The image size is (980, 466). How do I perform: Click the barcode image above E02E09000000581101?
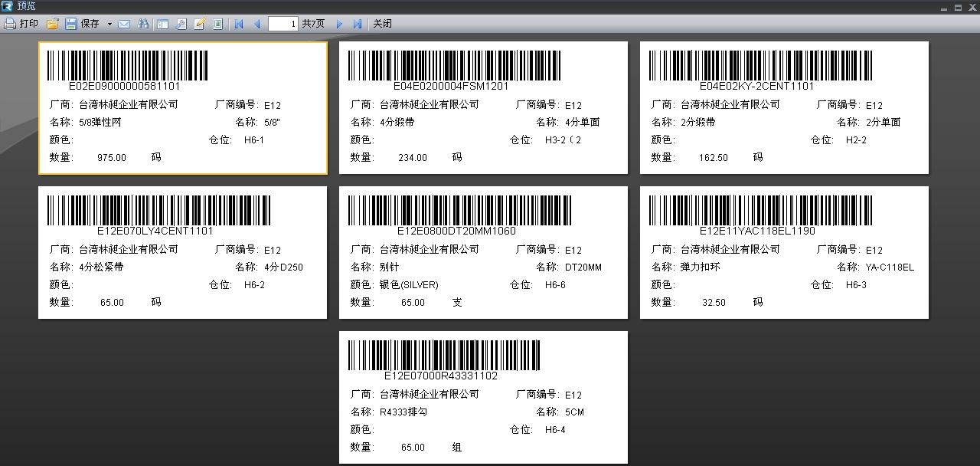pyautogui.click(x=127, y=65)
